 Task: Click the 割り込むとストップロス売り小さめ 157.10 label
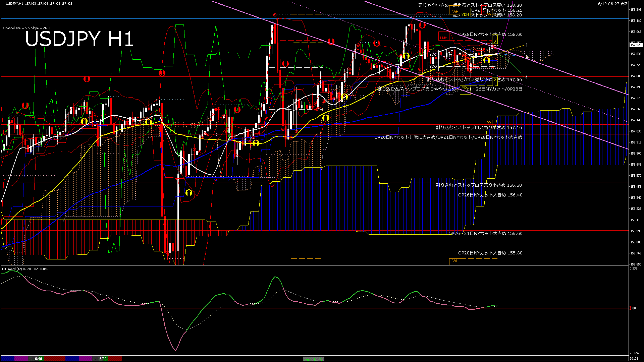point(479,128)
